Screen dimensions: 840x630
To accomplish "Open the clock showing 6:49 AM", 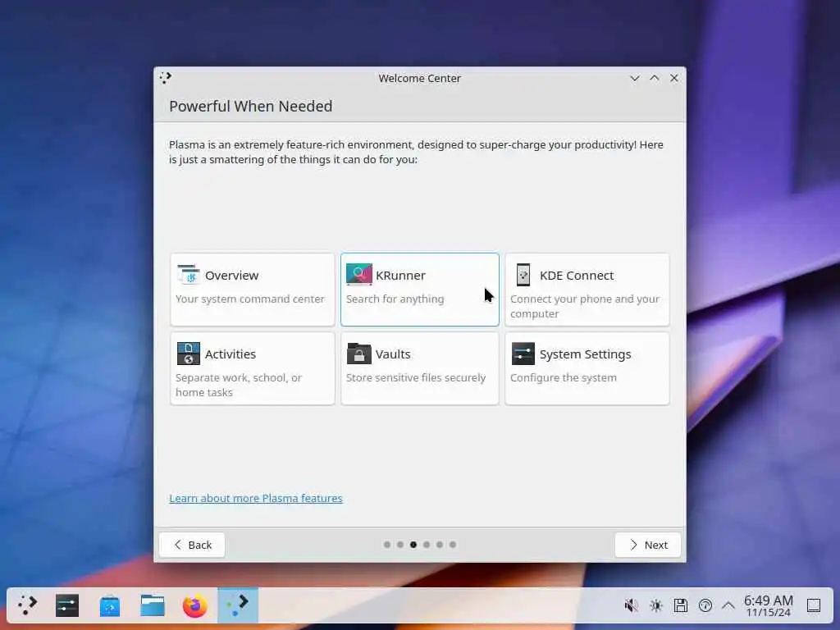I will pyautogui.click(x=768, y=605).
